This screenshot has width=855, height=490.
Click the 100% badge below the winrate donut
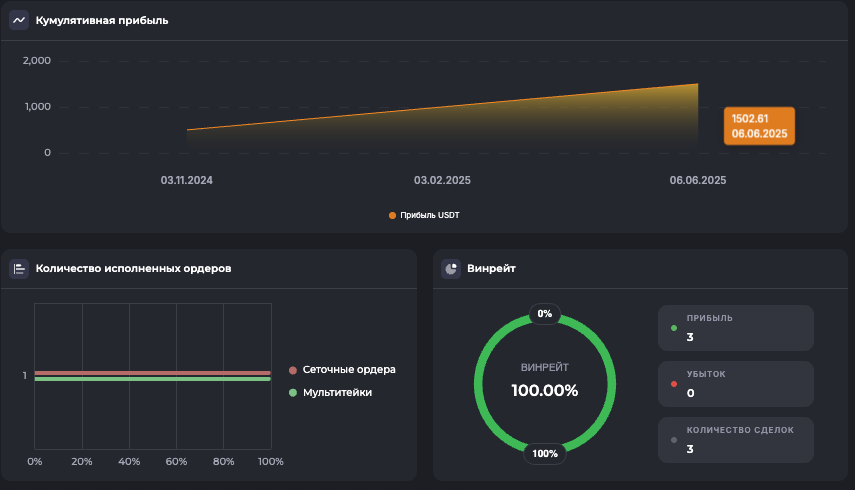click(x=545, y=453)
